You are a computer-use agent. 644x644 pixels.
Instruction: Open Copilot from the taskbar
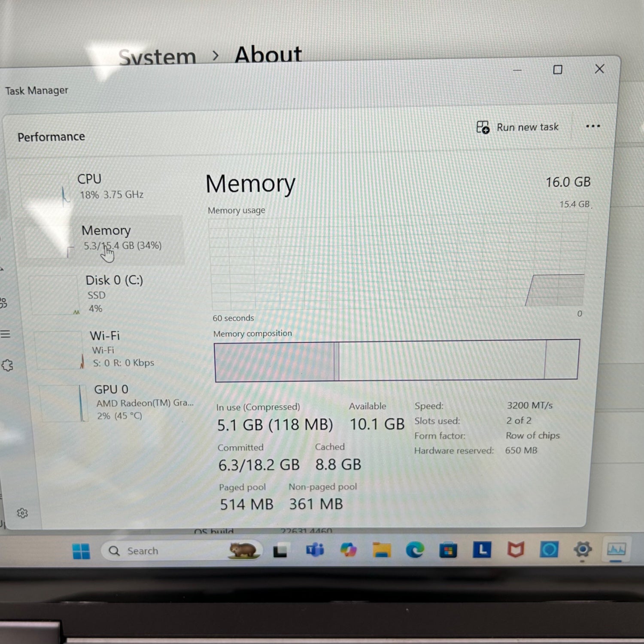pyautogui.click(x=348, y=550)
